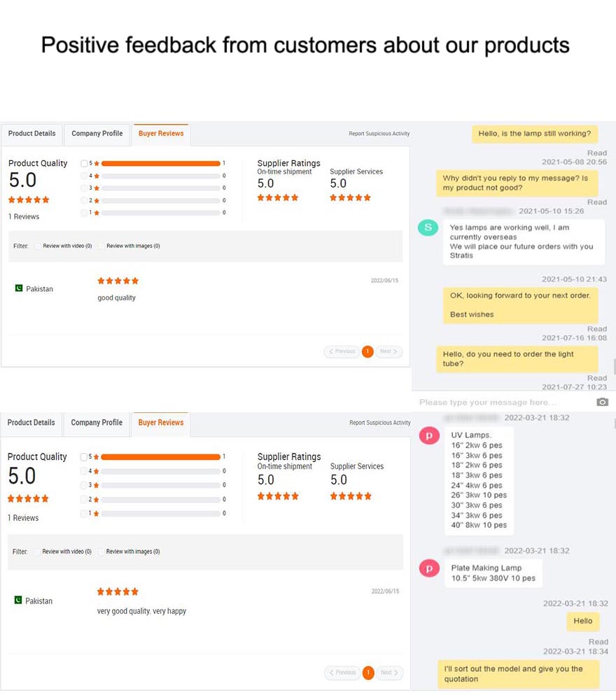Go to Next page in bottom review panel
The height and width of the screenshot is (700, 616).
tap(389, 672)
